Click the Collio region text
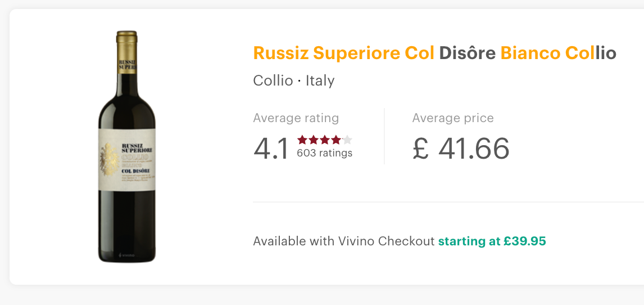Screen dimensions: 644x305 [x=273, y=80]
